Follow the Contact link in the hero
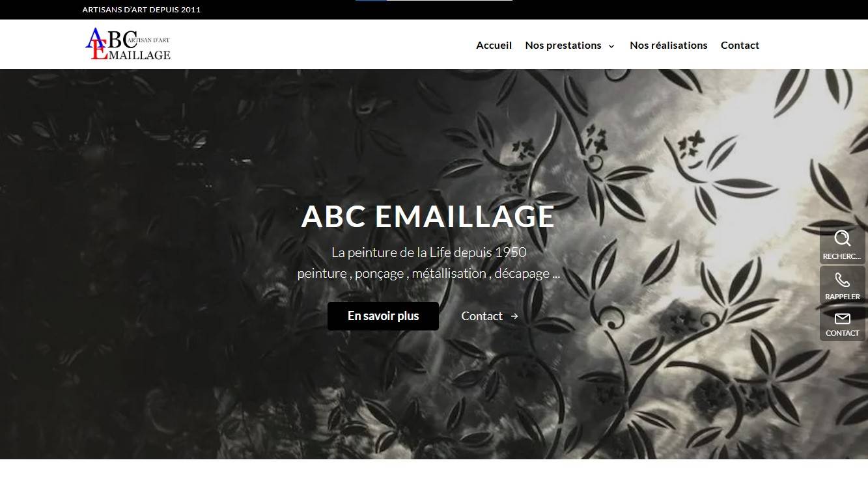This screenshot has width=868, height=484. click(482, 316)
